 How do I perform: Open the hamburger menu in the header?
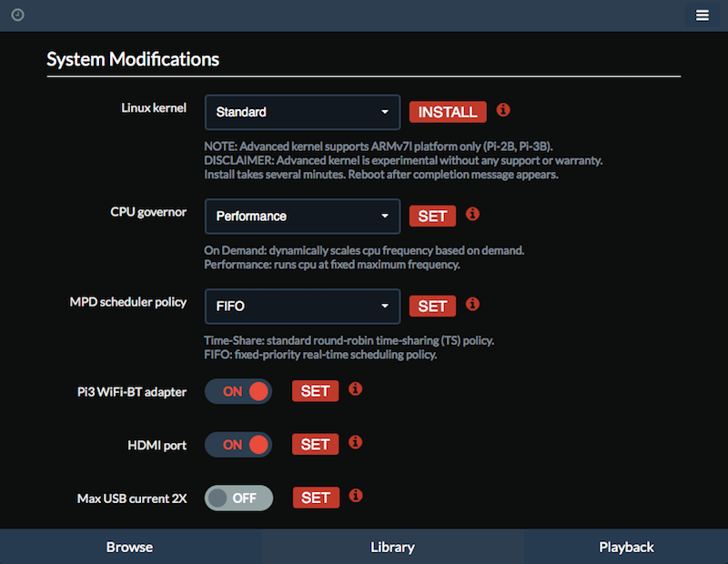coord(702,15)
